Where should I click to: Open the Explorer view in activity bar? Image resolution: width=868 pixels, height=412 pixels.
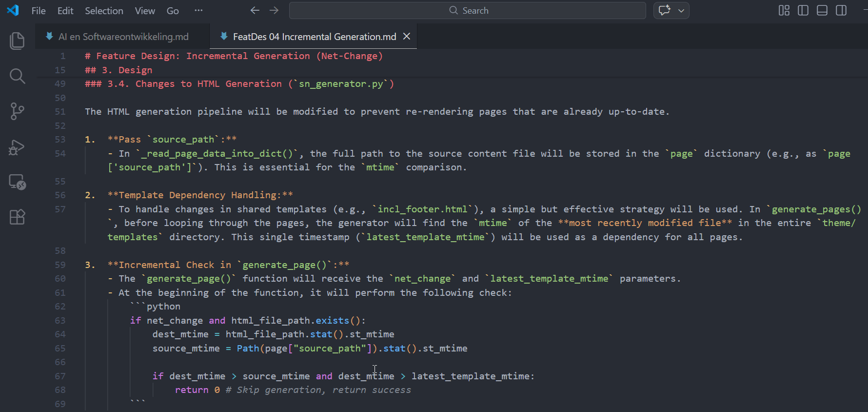point(17,41)
